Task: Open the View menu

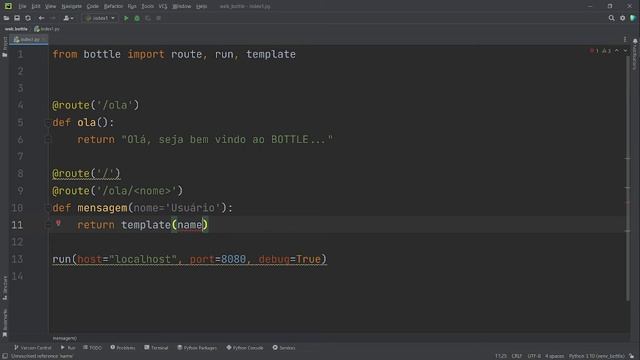Action: [50, 6]
